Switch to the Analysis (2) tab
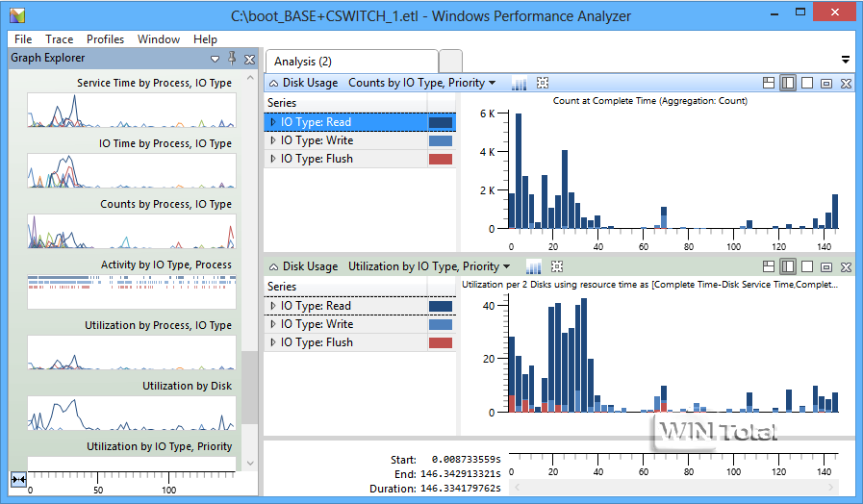Image resolution: width=863 pixels, height=504 pixels. (352, 61)
